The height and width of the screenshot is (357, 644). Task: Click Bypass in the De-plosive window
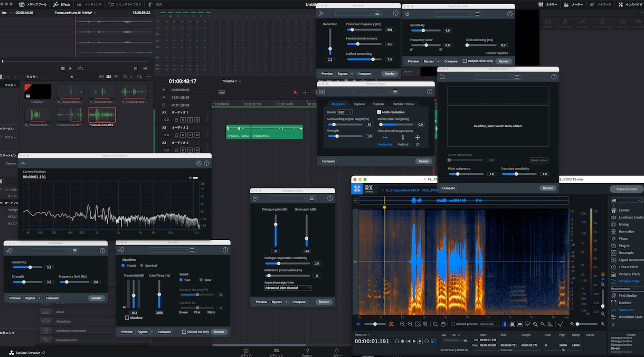pos(30,298)
